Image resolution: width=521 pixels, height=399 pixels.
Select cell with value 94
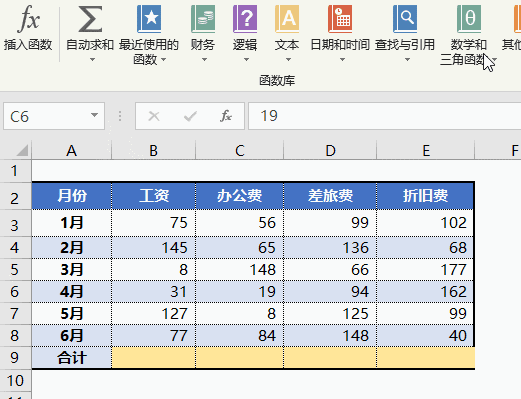330,292
